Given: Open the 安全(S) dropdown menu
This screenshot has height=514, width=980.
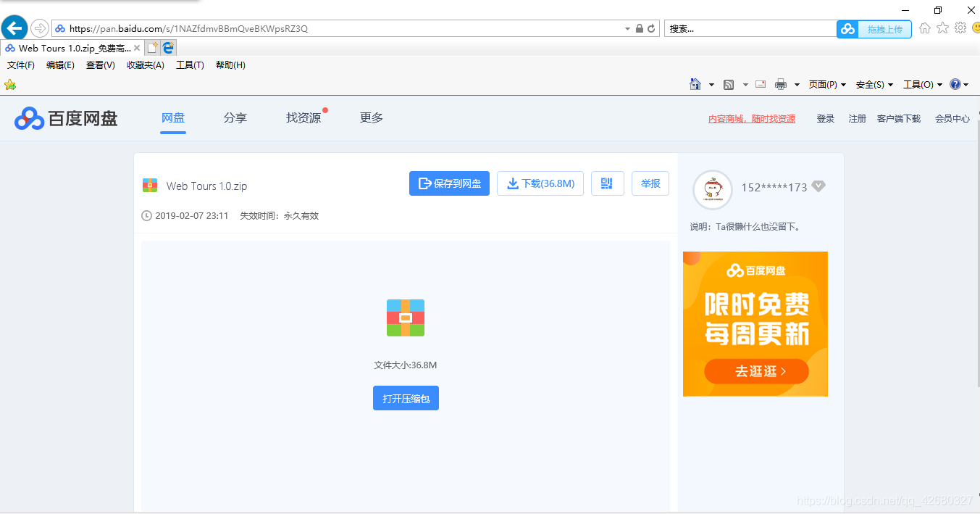Looking at the screenshot, I should 874,85.
